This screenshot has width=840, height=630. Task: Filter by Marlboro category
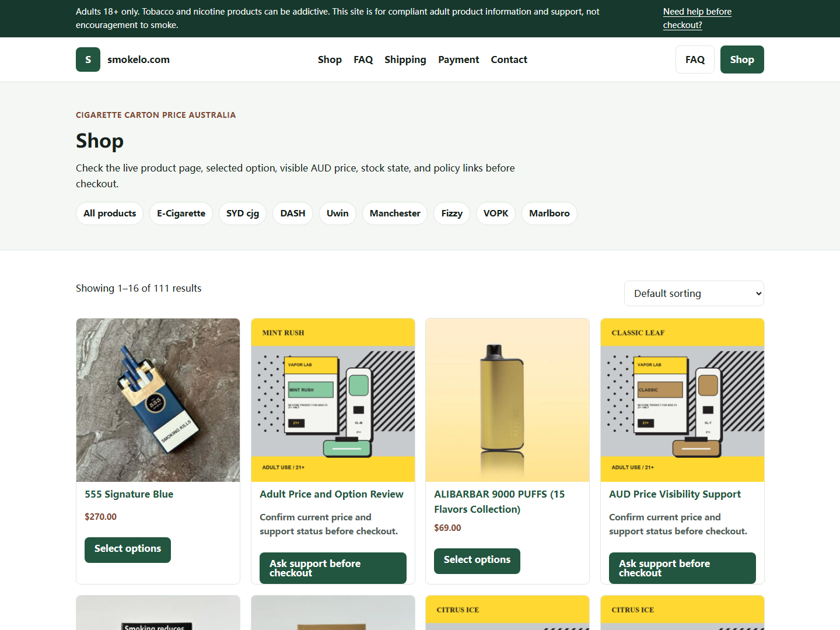click(x=549, y=213)
